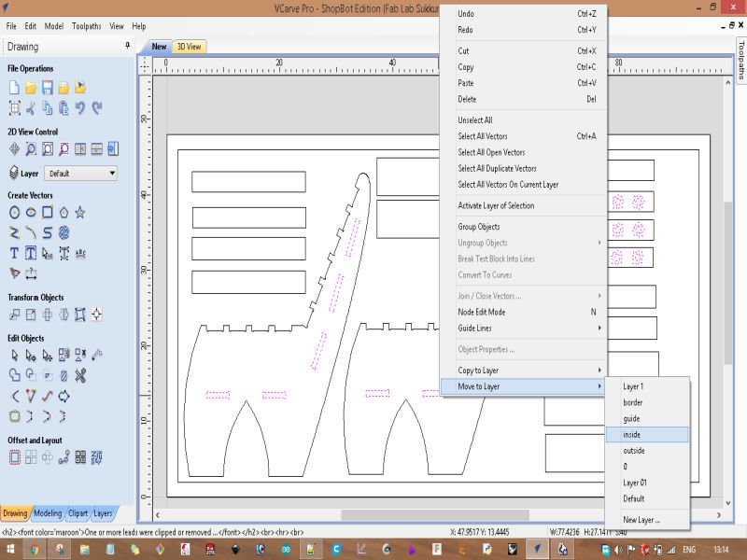Viewport: 747px width, 560px height.
Task: Click the horizontal scrollbar thumb below canvas
Action: pos(435,515)
